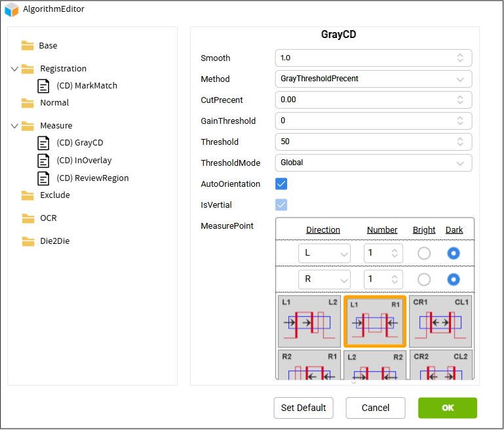This screenshot has width=504, height=430.
Task: Select Bright radio button for L direction row
Action: [x=424, y=254]
